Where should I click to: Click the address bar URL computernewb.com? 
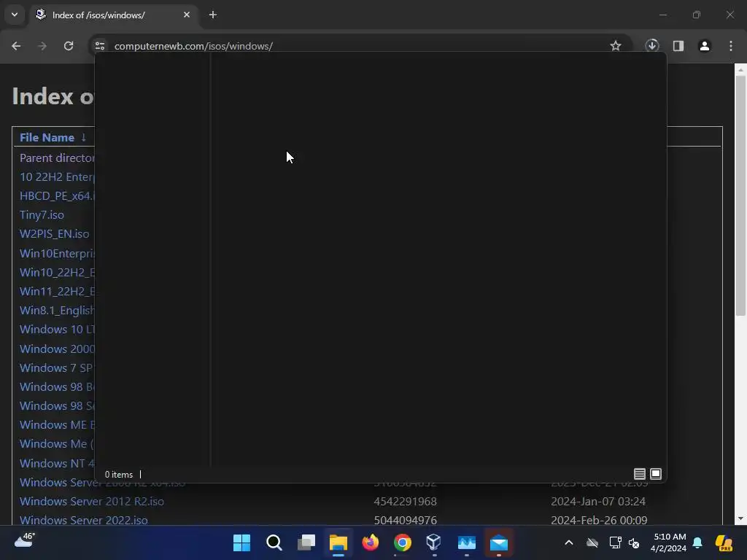[193, 46]
